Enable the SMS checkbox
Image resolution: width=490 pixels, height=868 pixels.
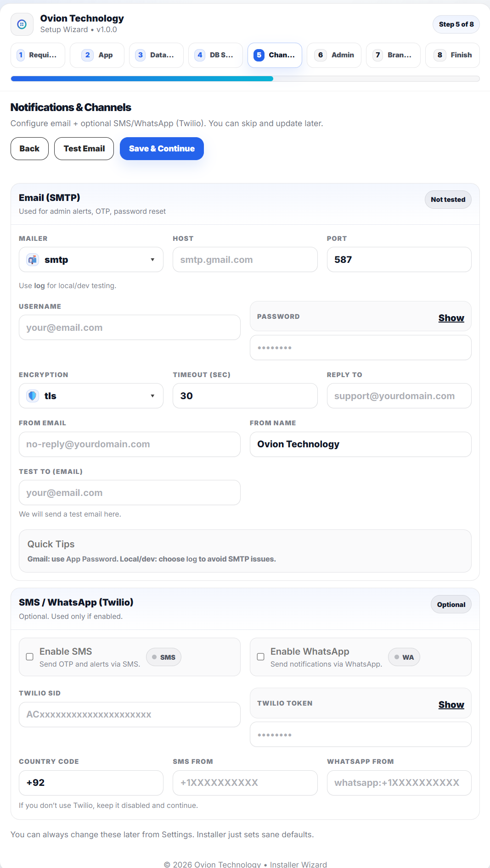(30, 657)
